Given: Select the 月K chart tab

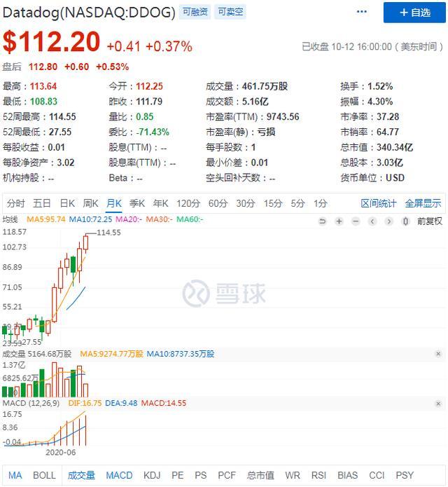Looking at the screenshot, I should (x=114, y=203).
